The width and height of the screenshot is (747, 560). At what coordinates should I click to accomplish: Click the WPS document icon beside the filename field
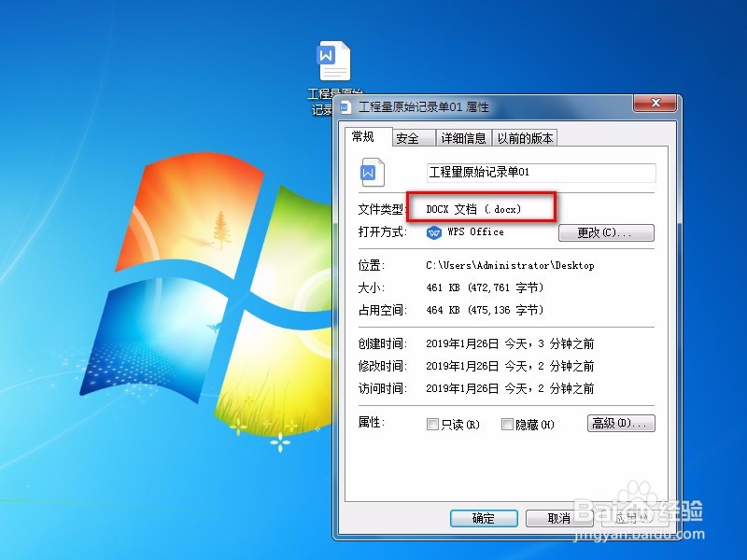pyautogui.click(x=372, y=172)
